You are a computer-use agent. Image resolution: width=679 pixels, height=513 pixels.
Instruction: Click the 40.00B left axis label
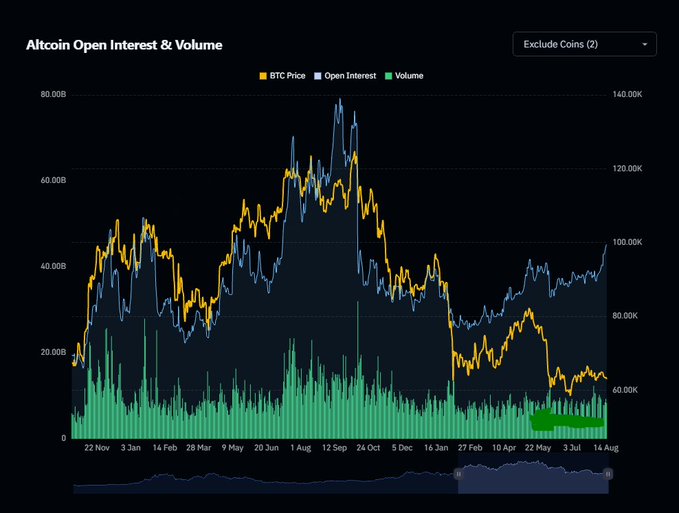click(x=53, y=266)
